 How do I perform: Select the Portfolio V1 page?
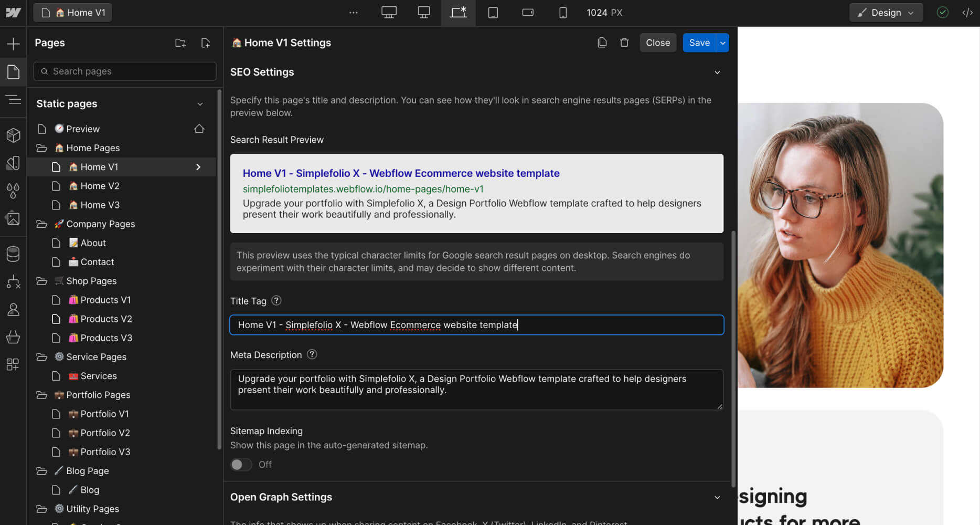(121, 414)
